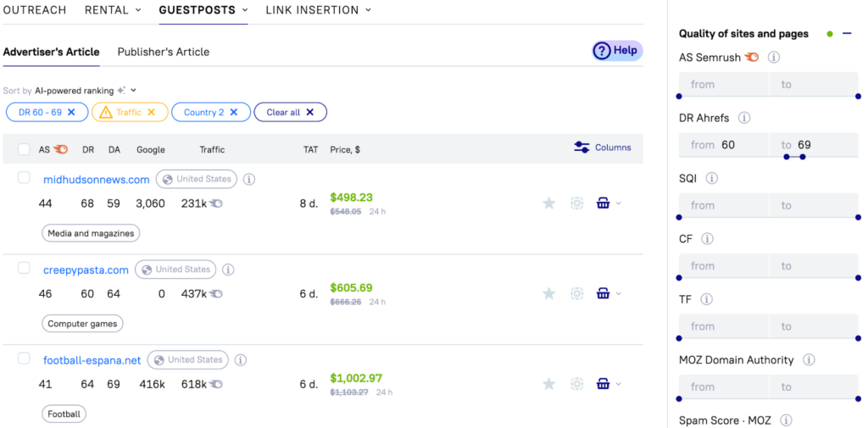This screenshot has height=428, width=868.
Task: Star football-espana.net as a favorite
Action: click(548, 384)
